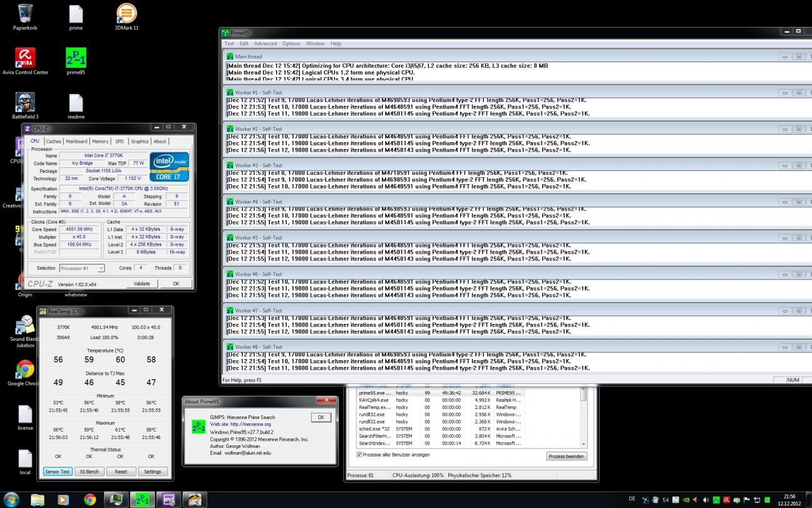Switch to Task Manager in the taskbar
812x508 pixels.
(116, 499)
